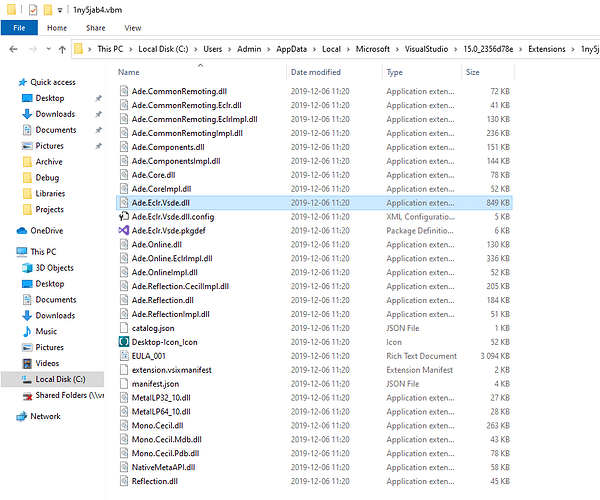Switch to the Home ribbon tab

click(57, 28)
